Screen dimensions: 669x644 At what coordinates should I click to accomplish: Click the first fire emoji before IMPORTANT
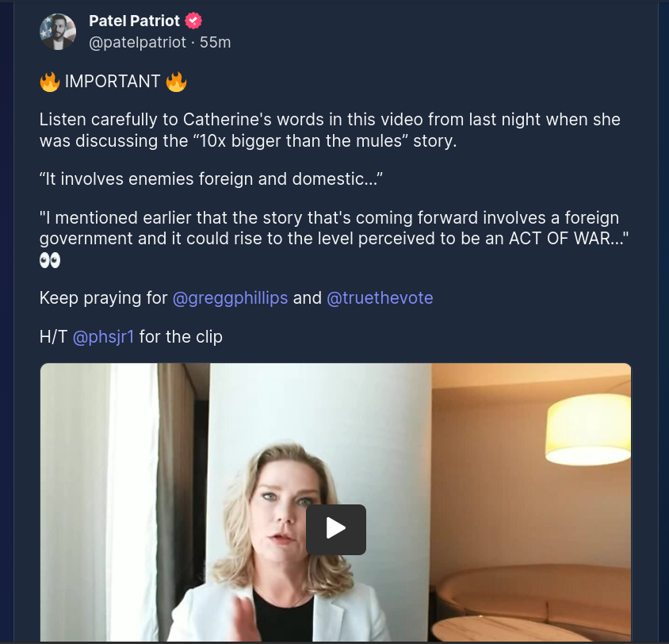[50, 81]
